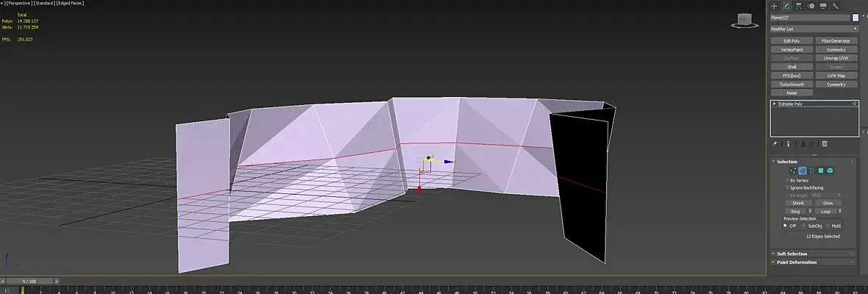Enable the Ignore Backfacing checkbox
The image size is (868, 294).
789,188
